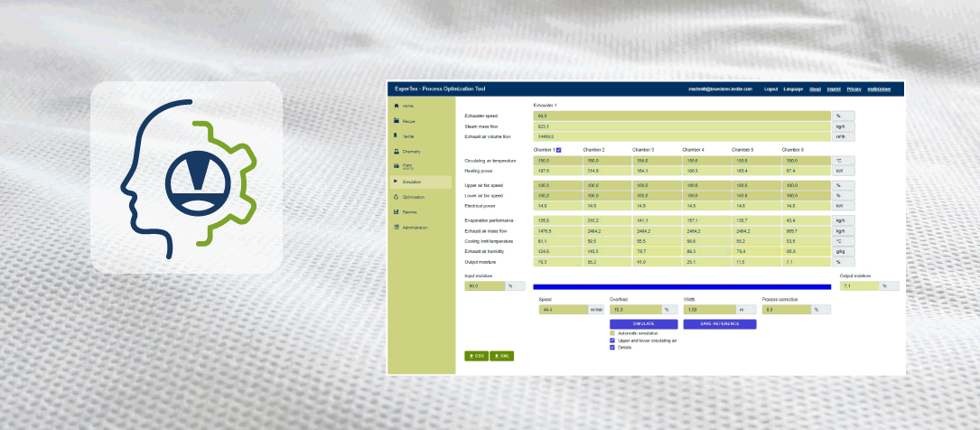The width and height of the screenshot is (980, 430).
Task: Uncheck the Details checkbox
Action: 612,348
